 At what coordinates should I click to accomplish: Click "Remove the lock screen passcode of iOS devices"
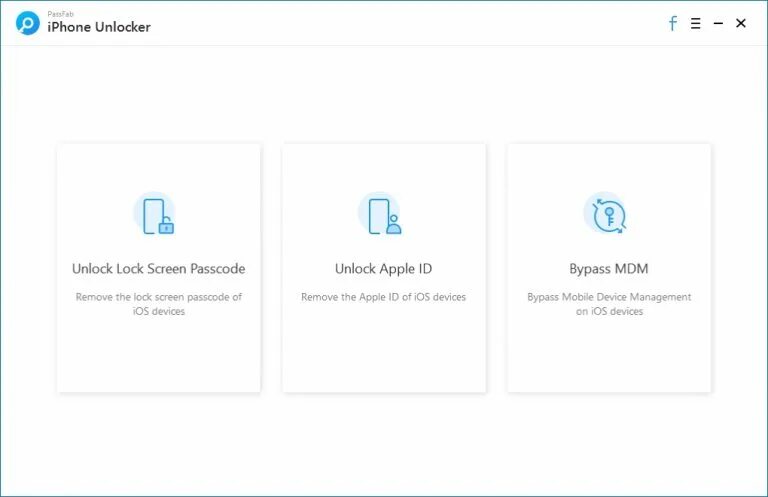point(159,304)
